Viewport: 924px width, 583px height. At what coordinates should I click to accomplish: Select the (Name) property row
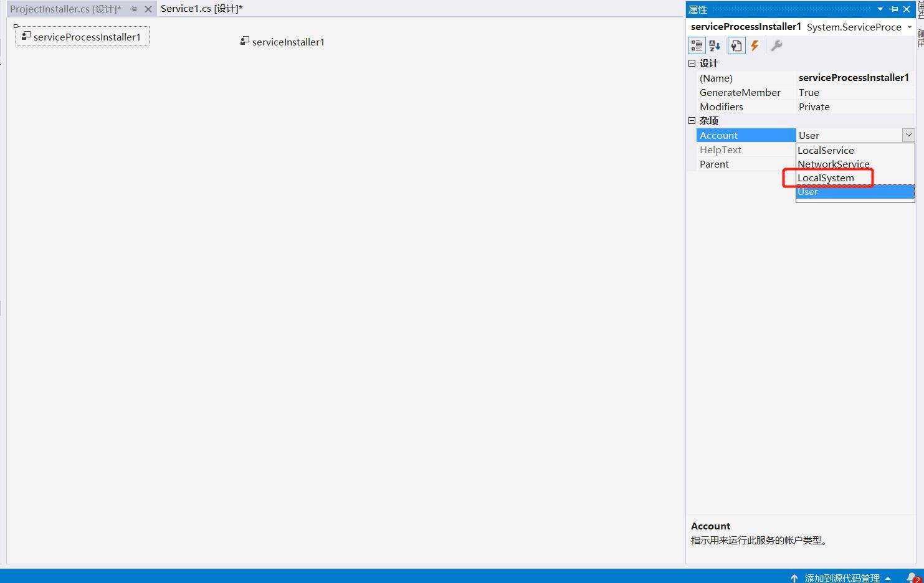[x=806, y=78]
